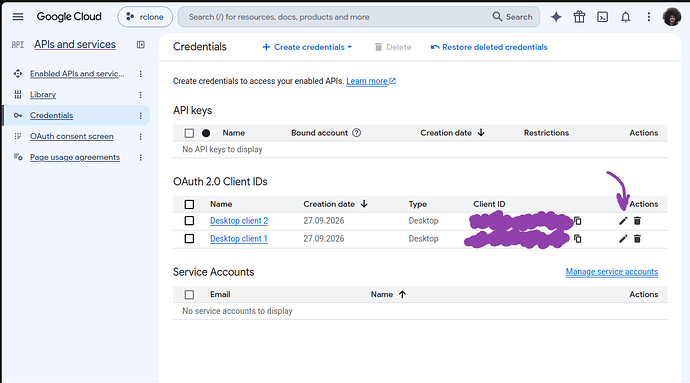Click the black status dot in API keys header
Screen dimensions: 690x383
pyautogui.click(x=206, y=133)
